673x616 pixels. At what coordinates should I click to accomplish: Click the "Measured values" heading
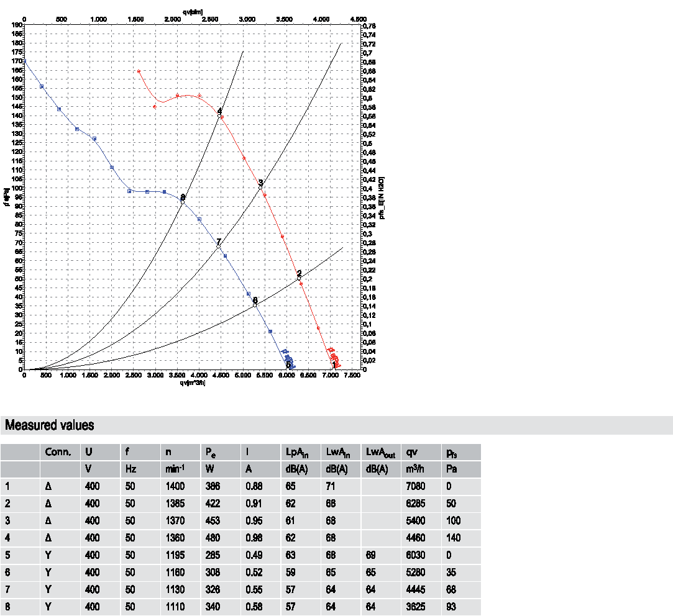coord(49,425)
